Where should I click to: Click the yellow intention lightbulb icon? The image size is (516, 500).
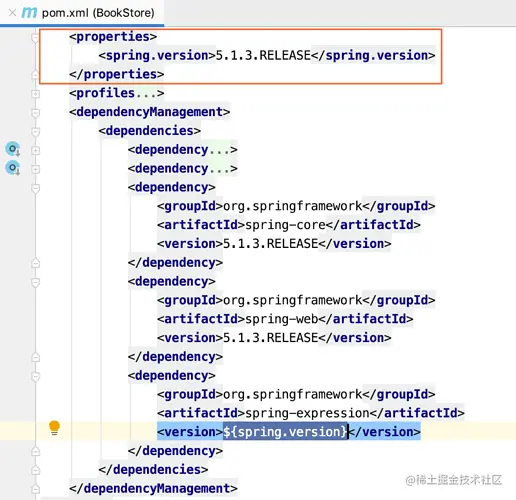[x=54, y=428]
